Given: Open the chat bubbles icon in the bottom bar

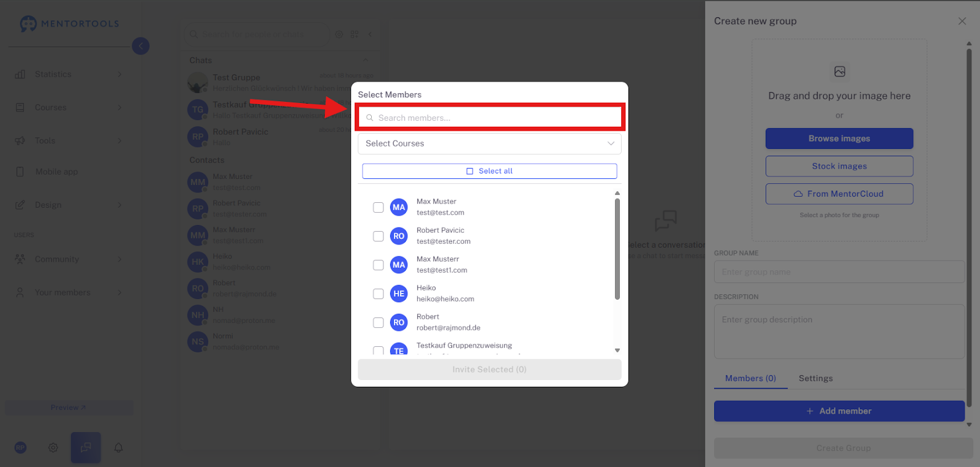Looking at the screenshot, I should click(86, 447).
